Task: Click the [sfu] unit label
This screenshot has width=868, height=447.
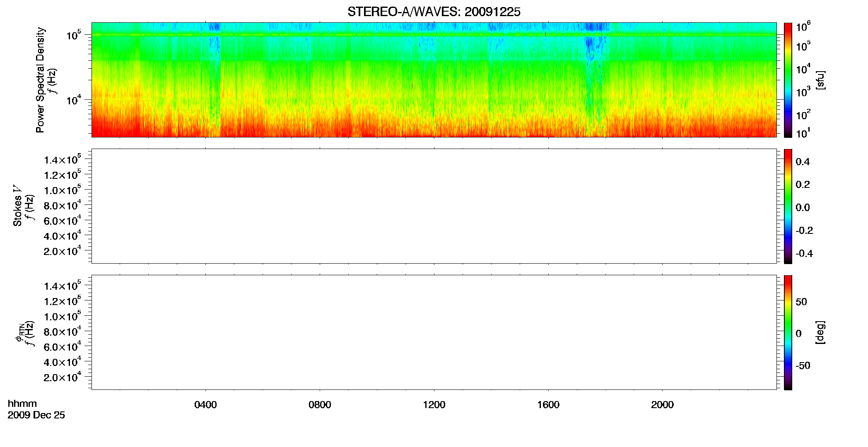Action: coord(821,80)
